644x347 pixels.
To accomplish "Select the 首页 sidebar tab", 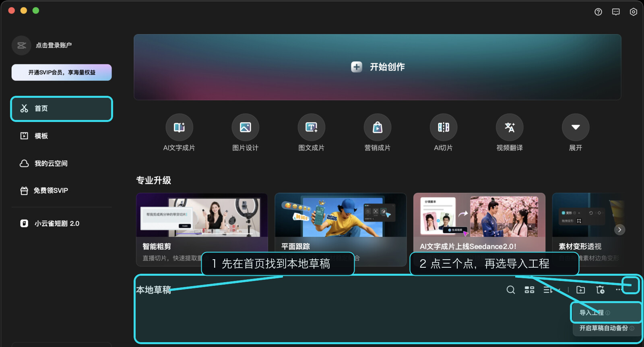I will 62,109.
